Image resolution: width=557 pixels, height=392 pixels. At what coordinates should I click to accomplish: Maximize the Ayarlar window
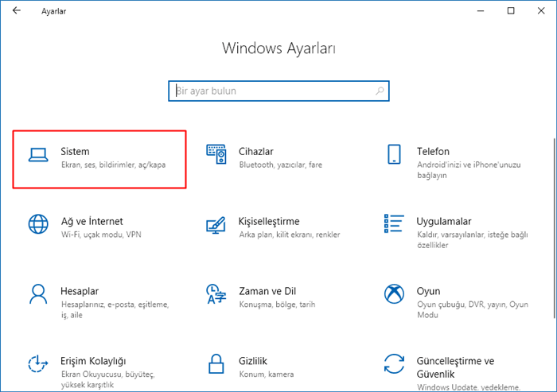coord(511,11)
